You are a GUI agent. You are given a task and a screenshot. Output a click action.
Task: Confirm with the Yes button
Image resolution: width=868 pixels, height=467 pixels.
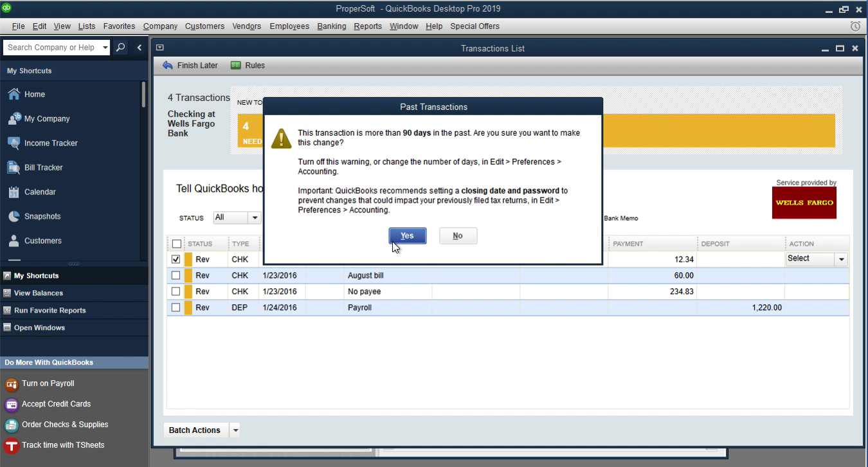tap(407, 235)
